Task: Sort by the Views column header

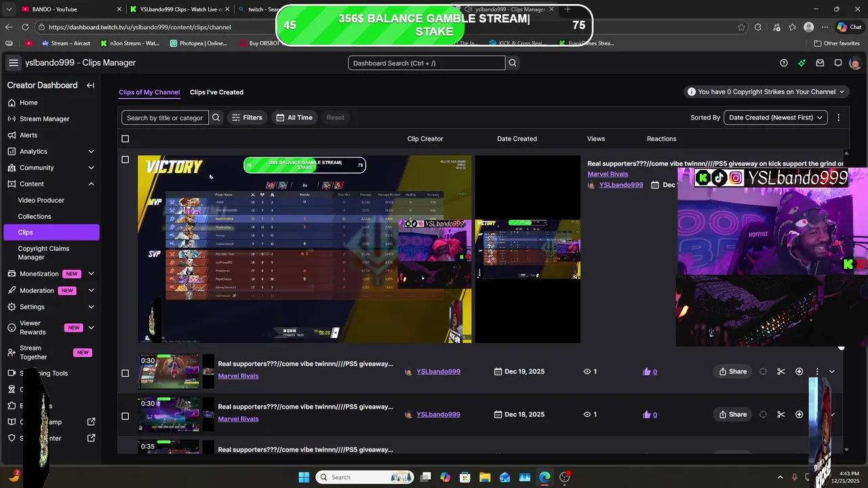Action: (x=596, y=139)
